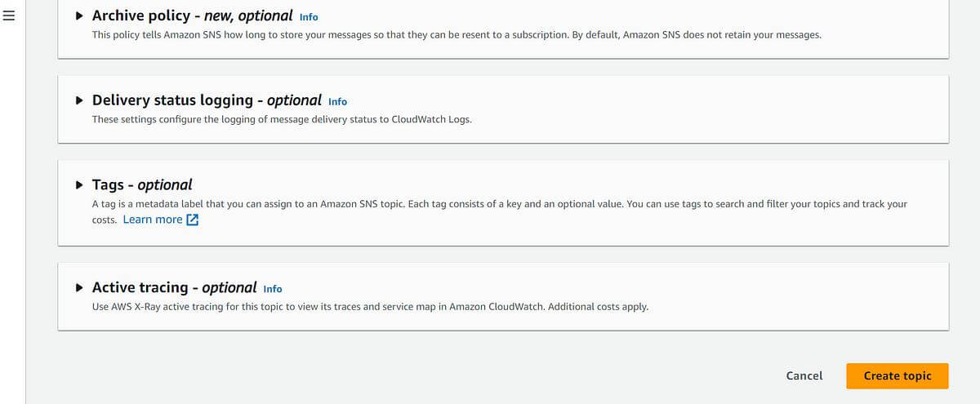Expand the Tags section triangle
The width and height of the screenshot is (980, 404).
tap(79, 185)
